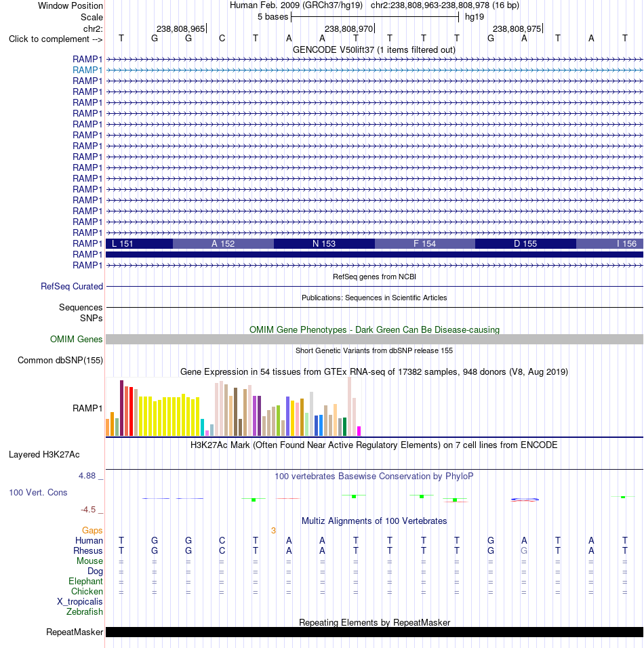Click the Common dbSNP(155) label
Viewport: 644px width, 648px height.
(60, 361)
